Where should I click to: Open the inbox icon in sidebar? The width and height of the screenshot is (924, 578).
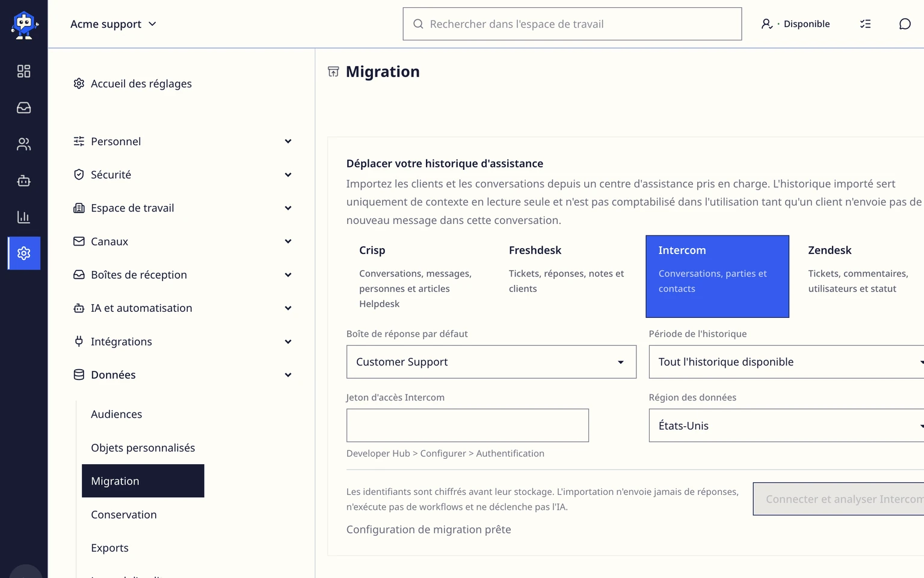coord(23,108)
